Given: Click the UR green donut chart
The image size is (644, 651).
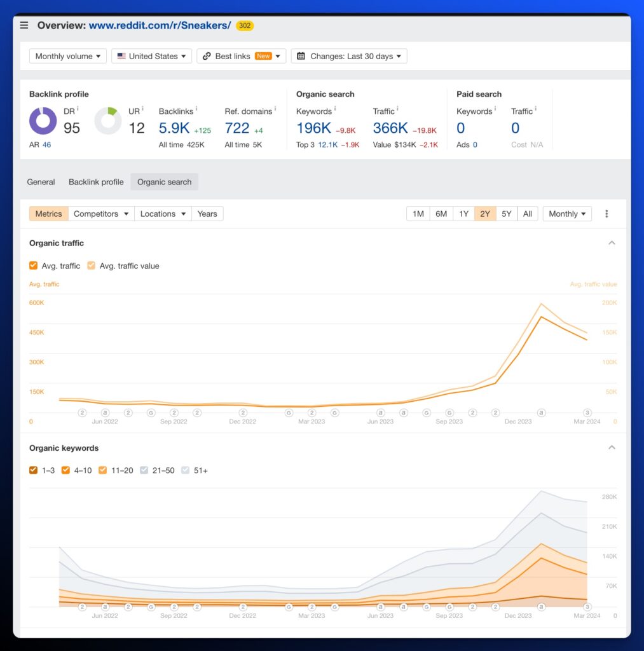Looking at the screenshot, I should pyautogui.click(x=108, y=121).
